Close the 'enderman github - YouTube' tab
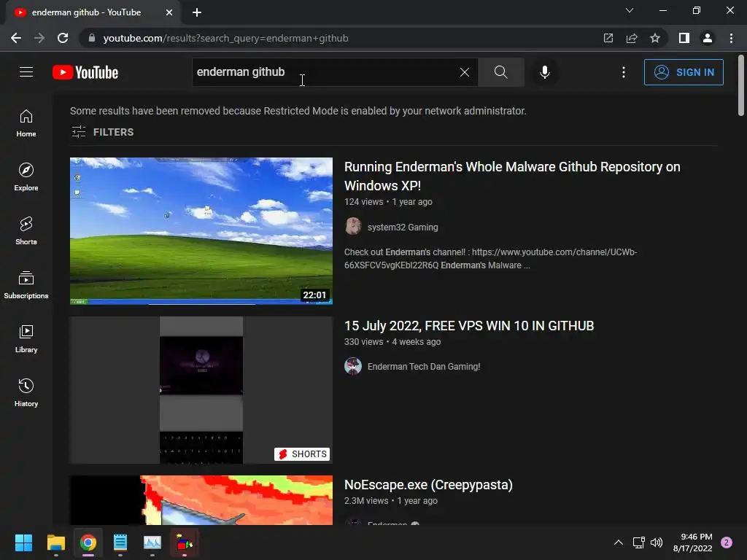Image resolution: width=747 pixels, height=560 pixels. (169, 12)
